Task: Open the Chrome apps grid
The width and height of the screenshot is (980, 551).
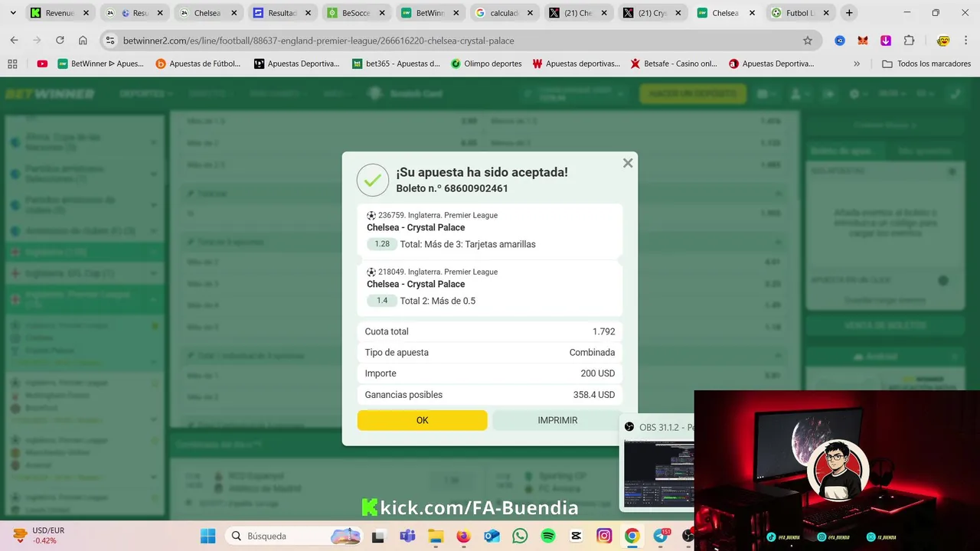Action: click(12, 64)
